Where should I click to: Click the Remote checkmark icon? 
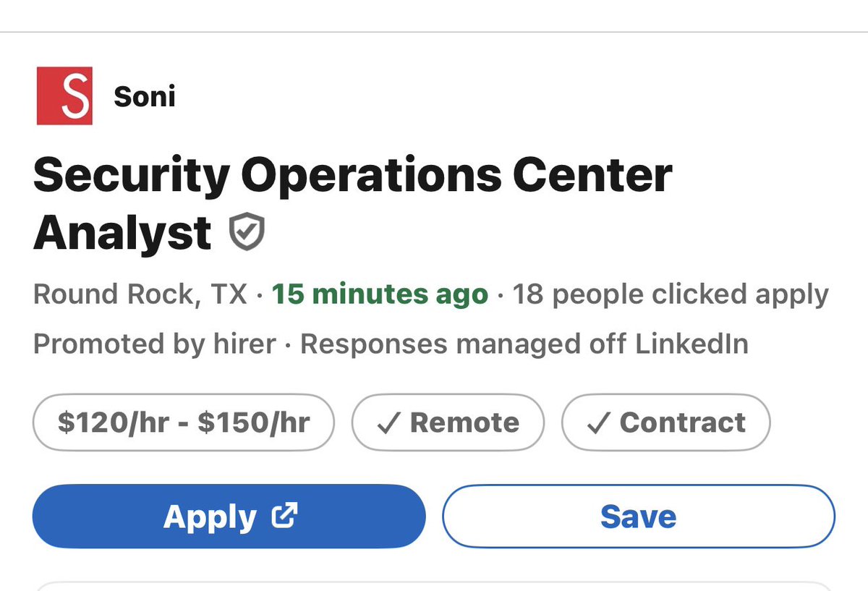pos(389,422)
